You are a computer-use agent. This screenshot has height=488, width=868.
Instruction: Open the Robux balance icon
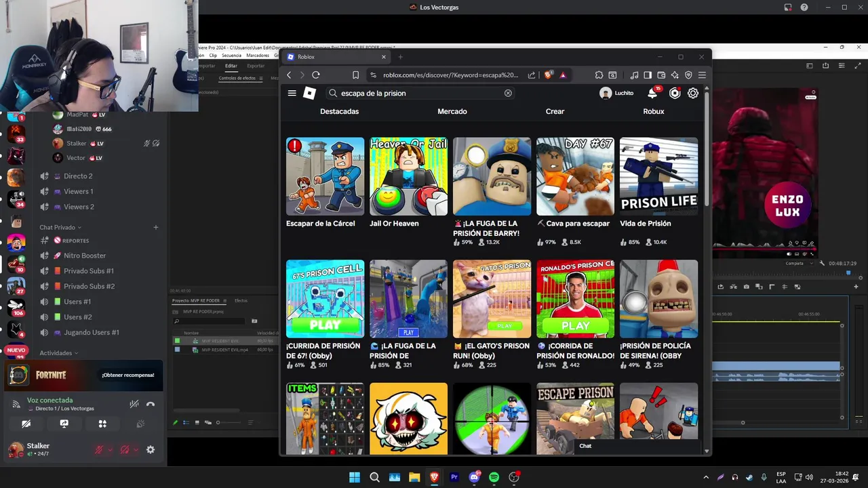(675, 93)
